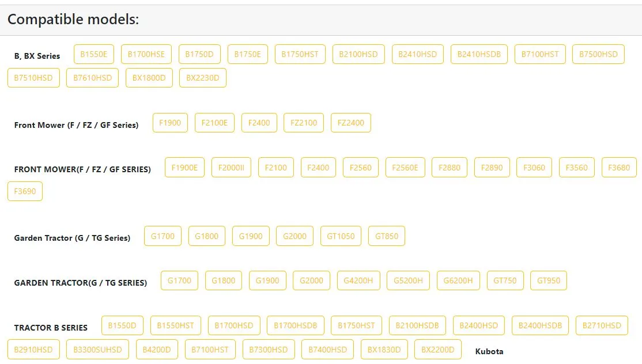Image resolution: width=642 pixels, height=364 pixels.
Task: Choose the F2000II front mower tag
Action: [231, 168]
